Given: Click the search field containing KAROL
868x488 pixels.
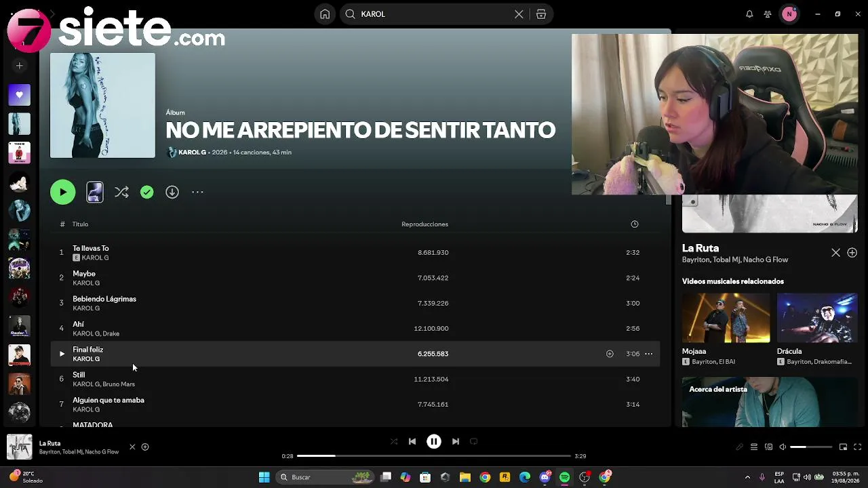Looking at the screenshot, I should (434, 14).
